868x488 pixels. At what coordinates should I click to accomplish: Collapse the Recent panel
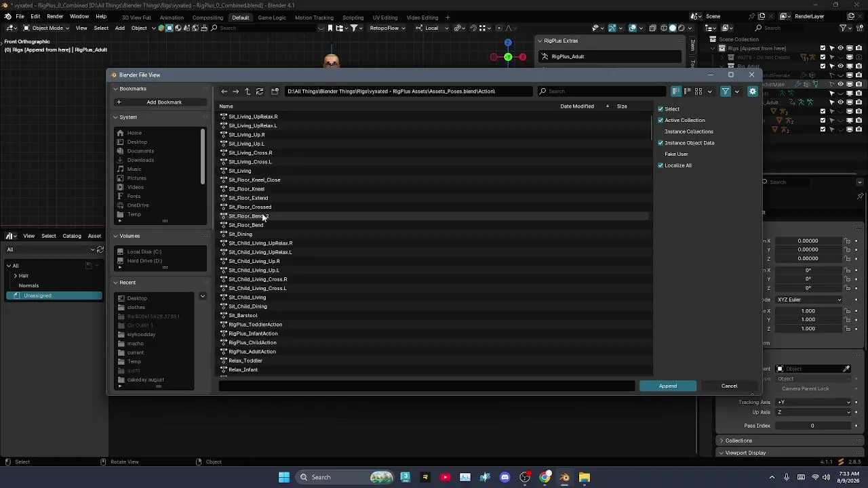(115, 283)
